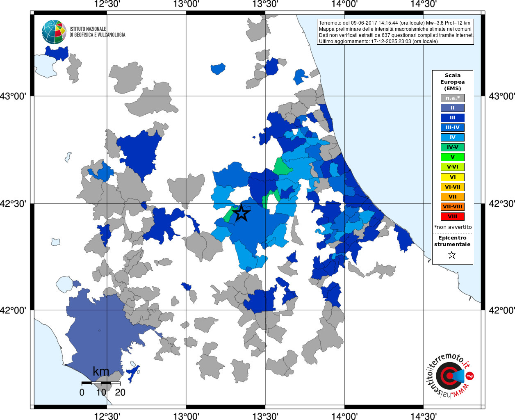Click the orange VII legend swatch
515x420 pixels.
[x=453, y=197]
